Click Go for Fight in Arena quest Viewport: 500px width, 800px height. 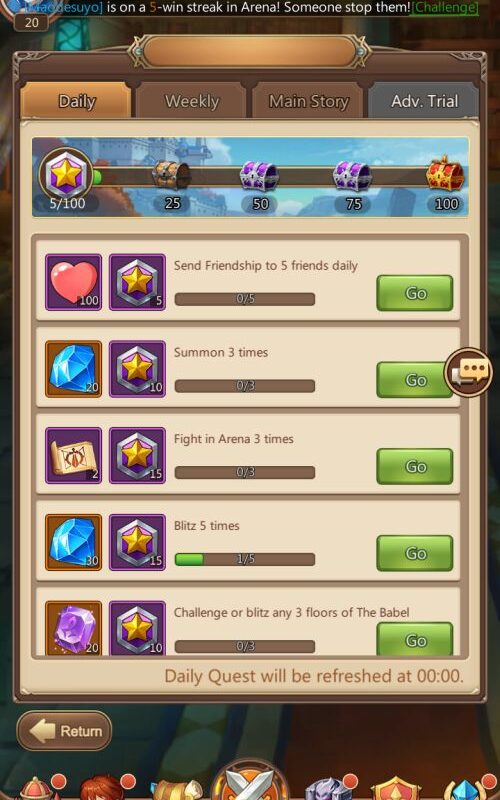[415, 466]
